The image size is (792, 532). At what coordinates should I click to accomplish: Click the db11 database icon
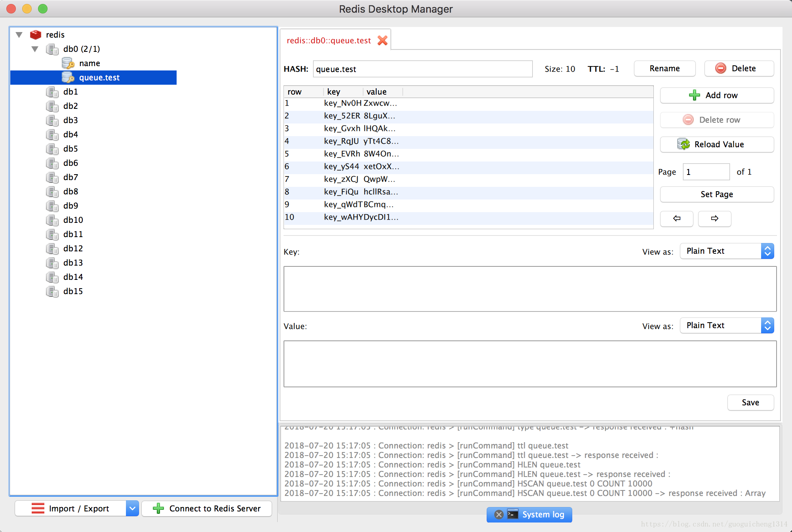pyautogui.click(x=52, y=234)
